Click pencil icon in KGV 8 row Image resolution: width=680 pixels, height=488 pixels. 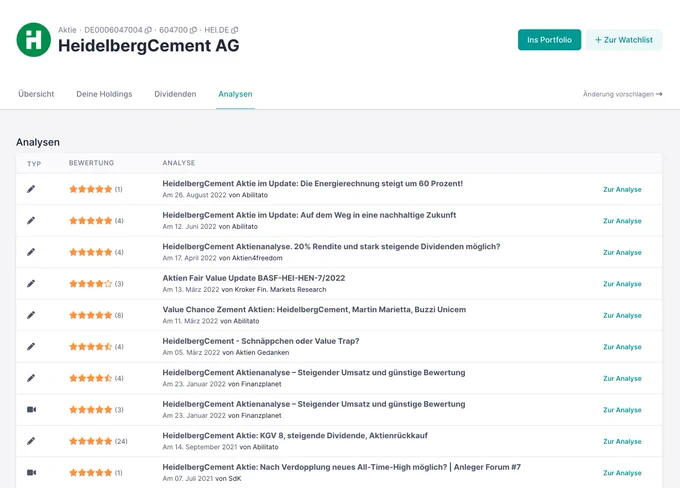point(31,441)
